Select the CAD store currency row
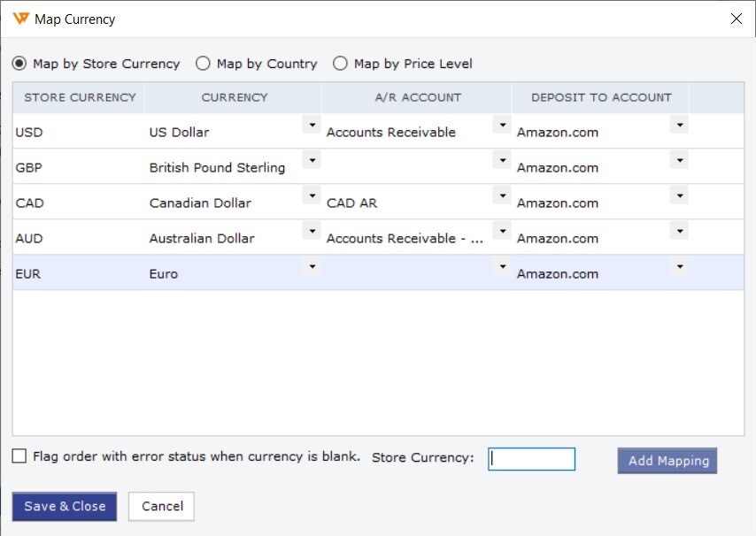 [x=379, y=202]
